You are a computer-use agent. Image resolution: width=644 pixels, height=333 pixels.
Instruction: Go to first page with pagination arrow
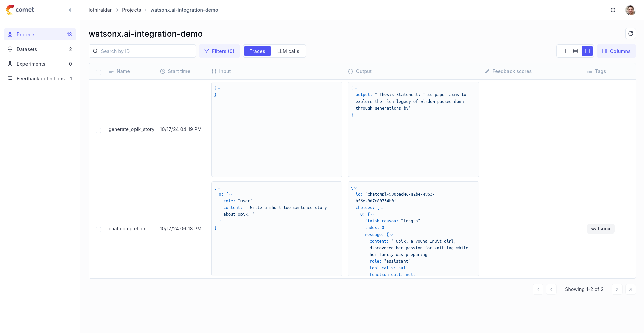[x=538, y=289]
